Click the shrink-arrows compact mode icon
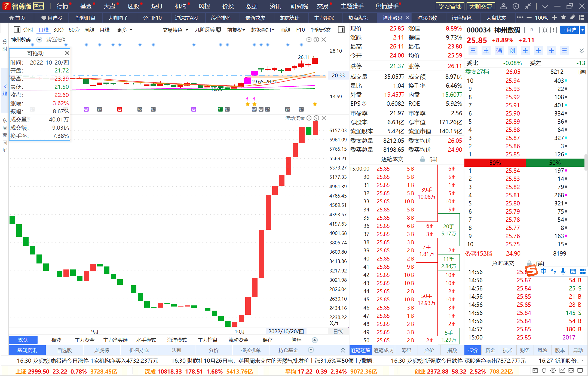This screenshot has height=376, width=588. 528,6
